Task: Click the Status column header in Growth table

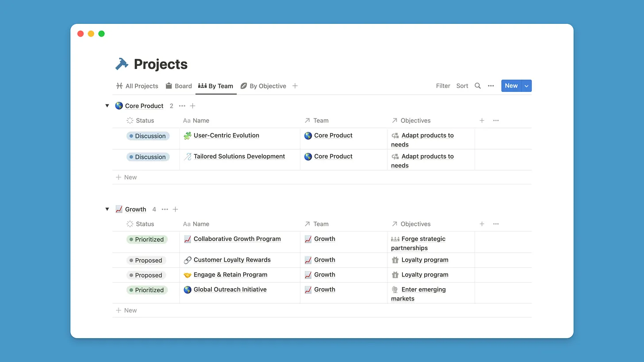Action: pyautogui.click(x=140, y=224)
